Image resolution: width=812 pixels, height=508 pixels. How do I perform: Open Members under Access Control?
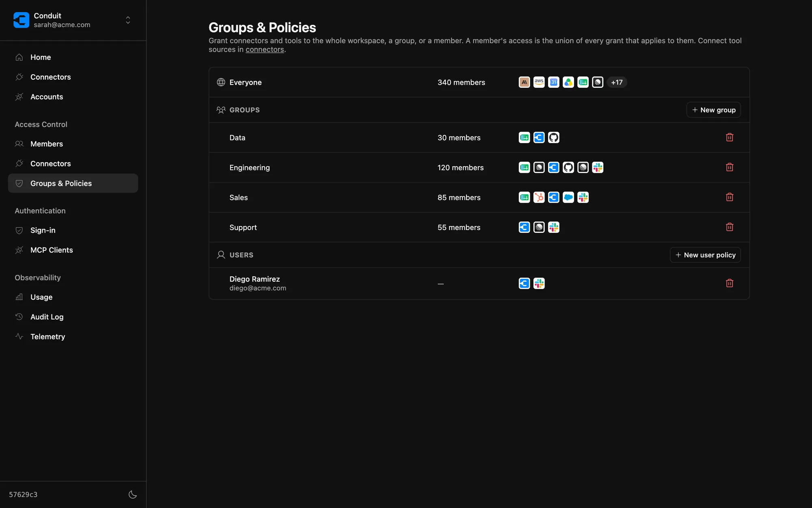coord(73,144)
